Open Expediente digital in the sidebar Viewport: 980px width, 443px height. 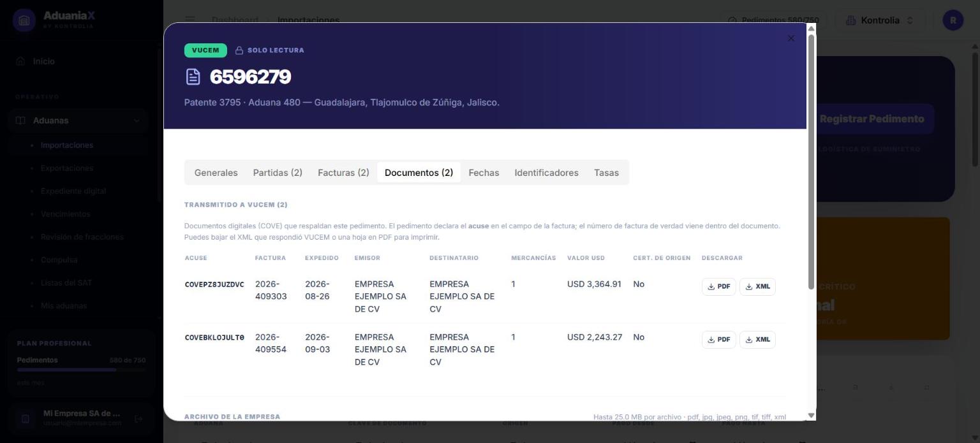click(73, 191)
